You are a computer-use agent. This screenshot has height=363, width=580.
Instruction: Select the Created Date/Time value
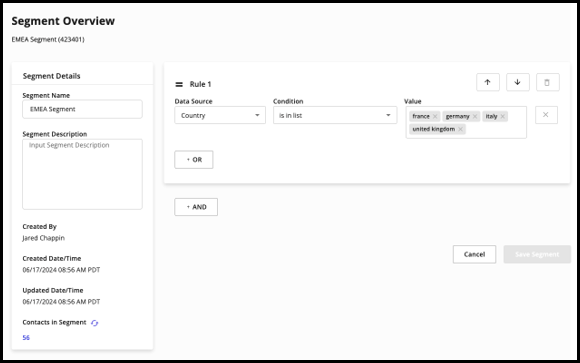(61, 270)
